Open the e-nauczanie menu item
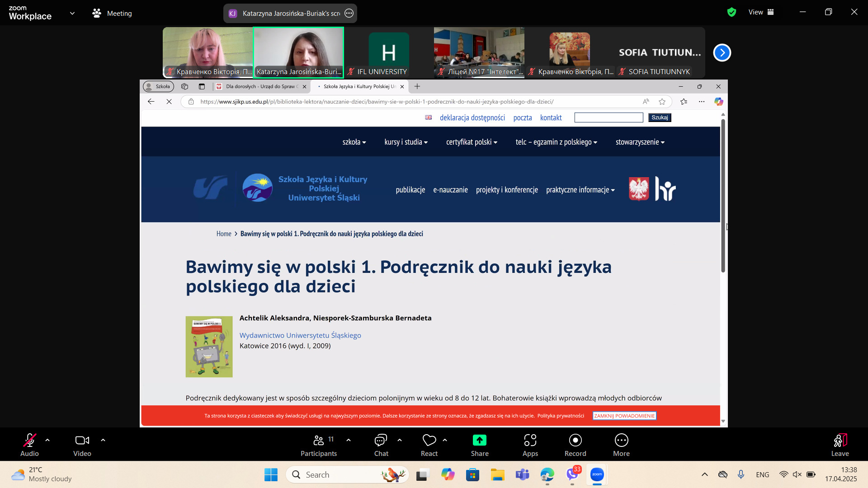This screenshot has height=488, width=868. [450, 190]
